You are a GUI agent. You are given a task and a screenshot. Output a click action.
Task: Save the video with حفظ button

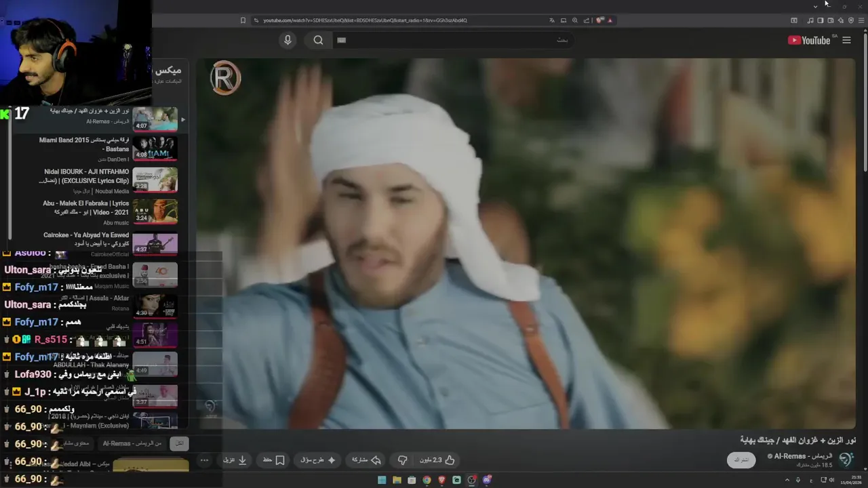(273, 460)
